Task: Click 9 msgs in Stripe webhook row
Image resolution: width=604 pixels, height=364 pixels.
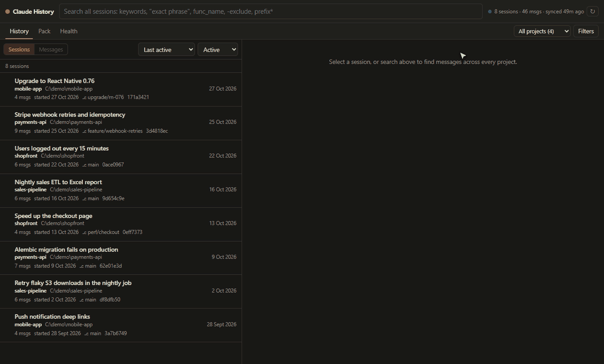Action: [x=22, y=132]
